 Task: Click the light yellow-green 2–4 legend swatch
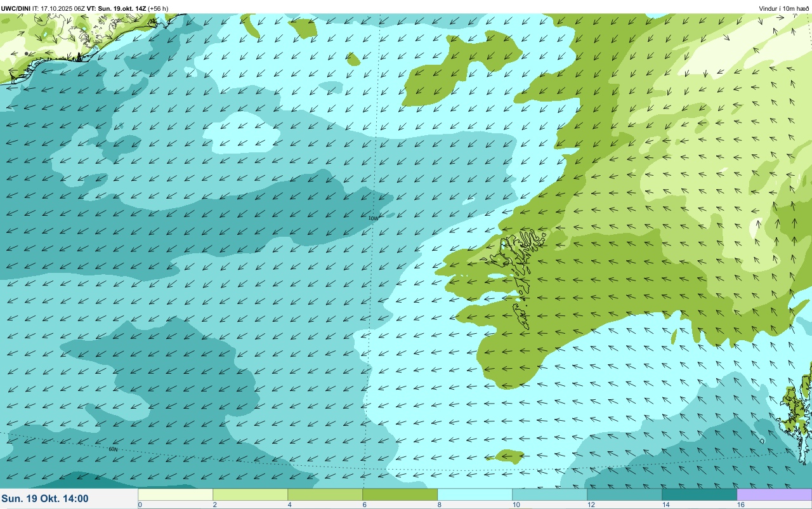[251, 494]
